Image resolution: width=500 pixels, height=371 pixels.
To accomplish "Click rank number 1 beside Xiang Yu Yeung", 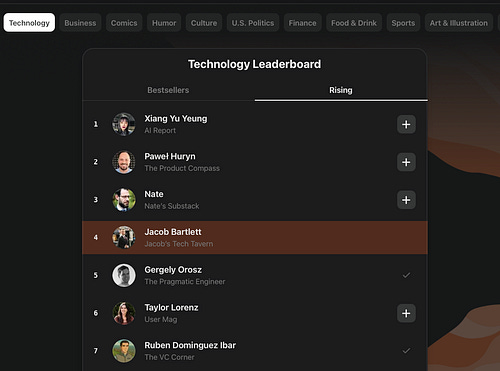I will [x=96, y=124].
